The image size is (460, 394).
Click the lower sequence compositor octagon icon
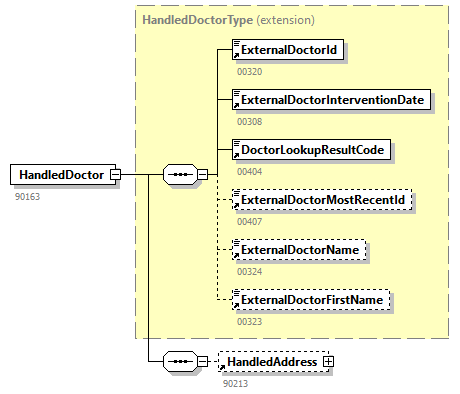click(180, 362)
